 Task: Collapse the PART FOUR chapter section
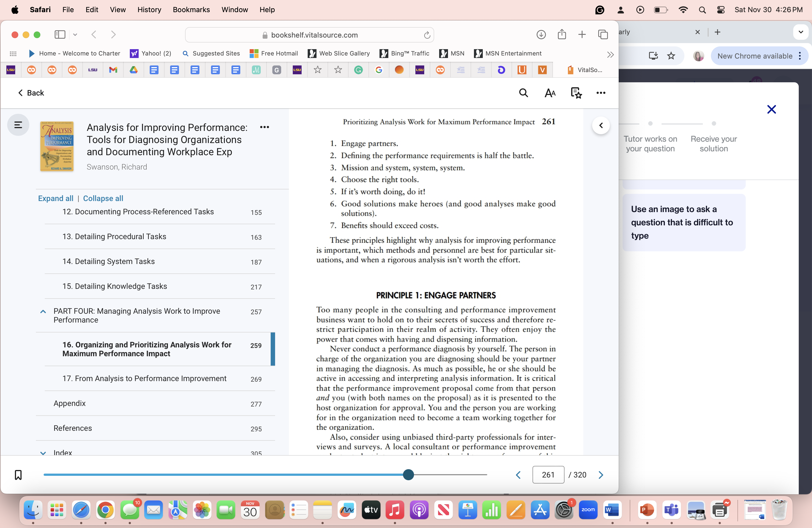click(x=43, y=311)
